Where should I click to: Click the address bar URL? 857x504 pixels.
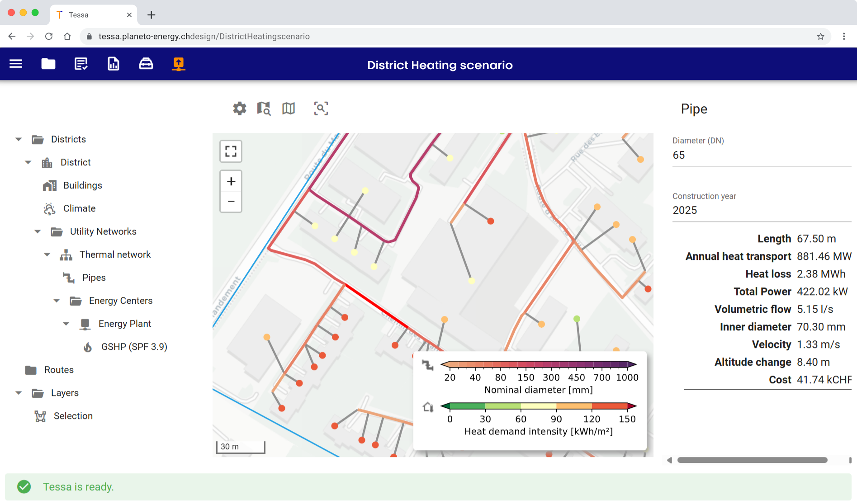[204, 36]
